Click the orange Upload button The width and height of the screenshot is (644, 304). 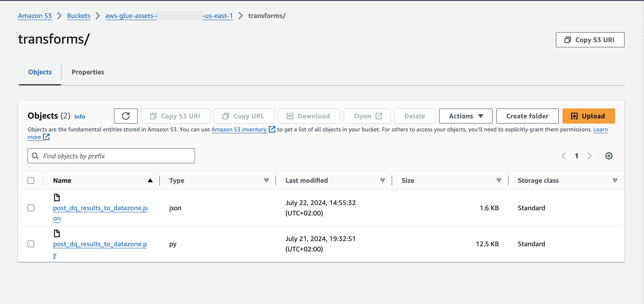coord(588,116)
